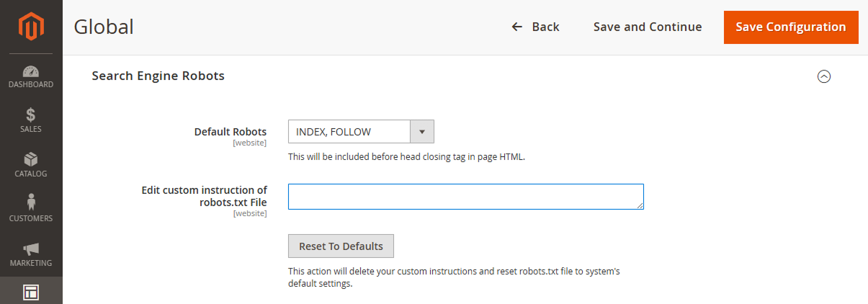Click Save and Continue

[648, 27]
